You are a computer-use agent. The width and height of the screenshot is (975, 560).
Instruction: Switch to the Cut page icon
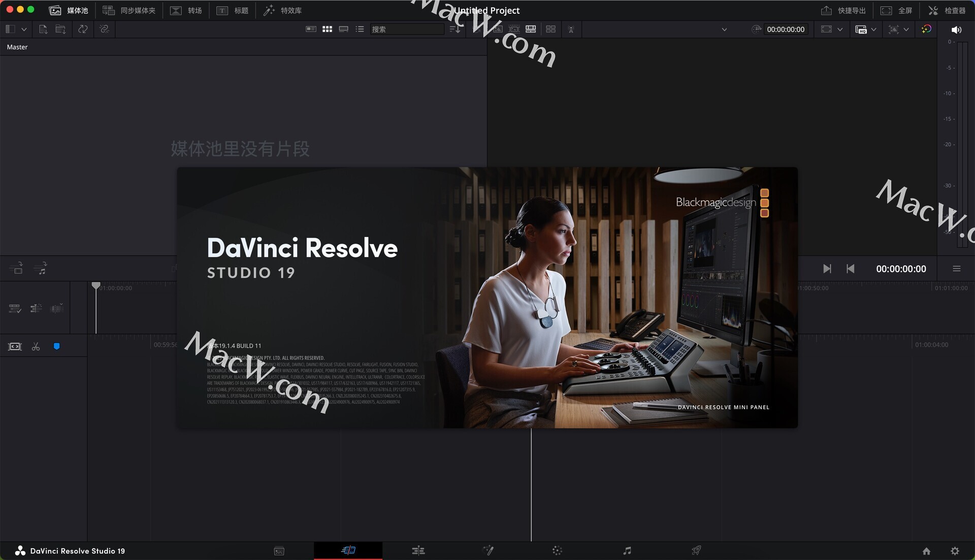(x=348, y=550)
